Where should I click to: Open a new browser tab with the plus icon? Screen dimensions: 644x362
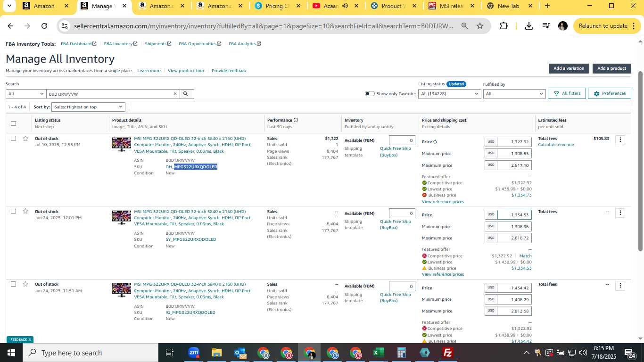pyautogui.click(x=547, y=6)
